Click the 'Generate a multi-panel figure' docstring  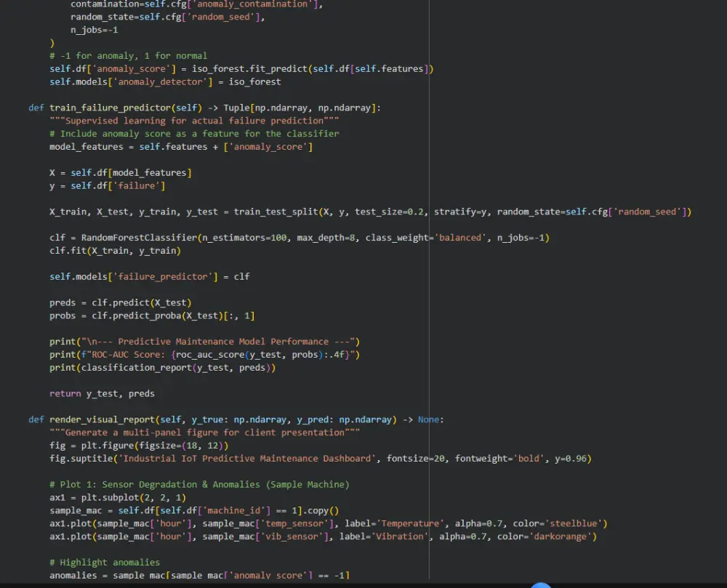coord(204,432)
